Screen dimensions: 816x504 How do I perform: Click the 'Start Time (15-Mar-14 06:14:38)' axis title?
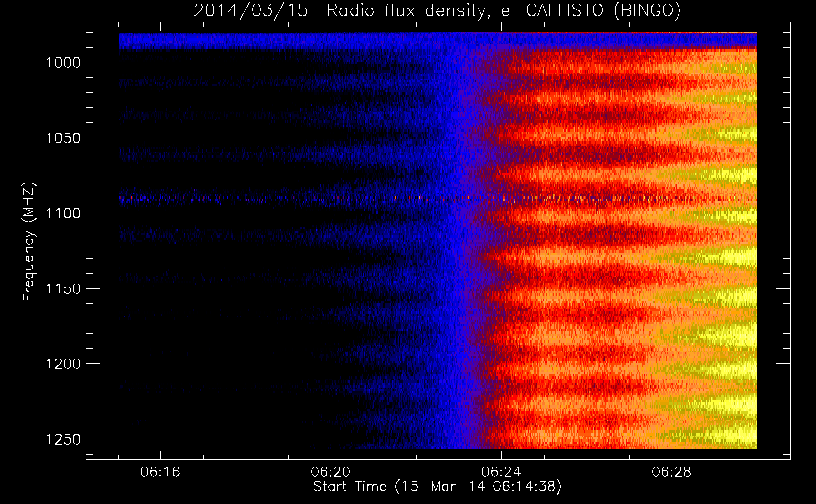coord(437,487)
